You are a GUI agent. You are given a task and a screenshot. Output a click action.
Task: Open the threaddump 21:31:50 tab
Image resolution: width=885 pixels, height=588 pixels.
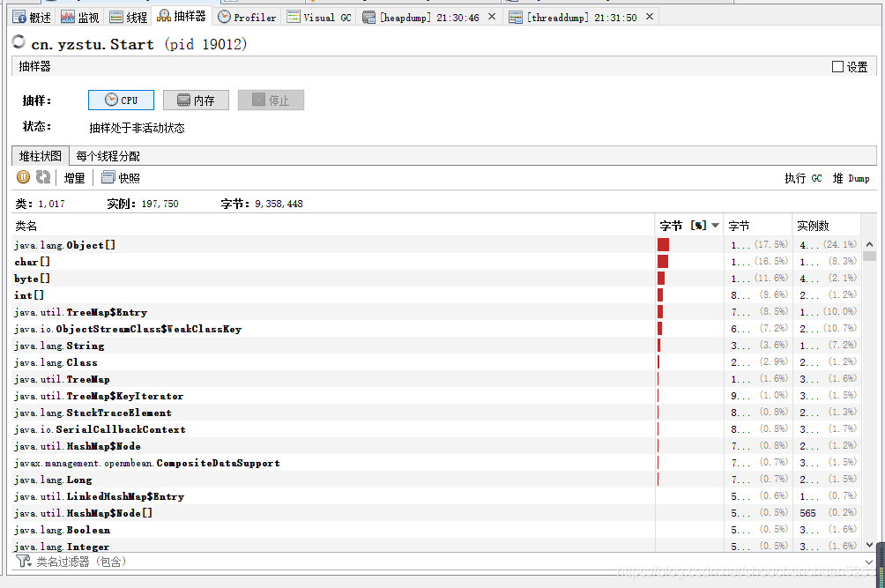coord(576,18)
